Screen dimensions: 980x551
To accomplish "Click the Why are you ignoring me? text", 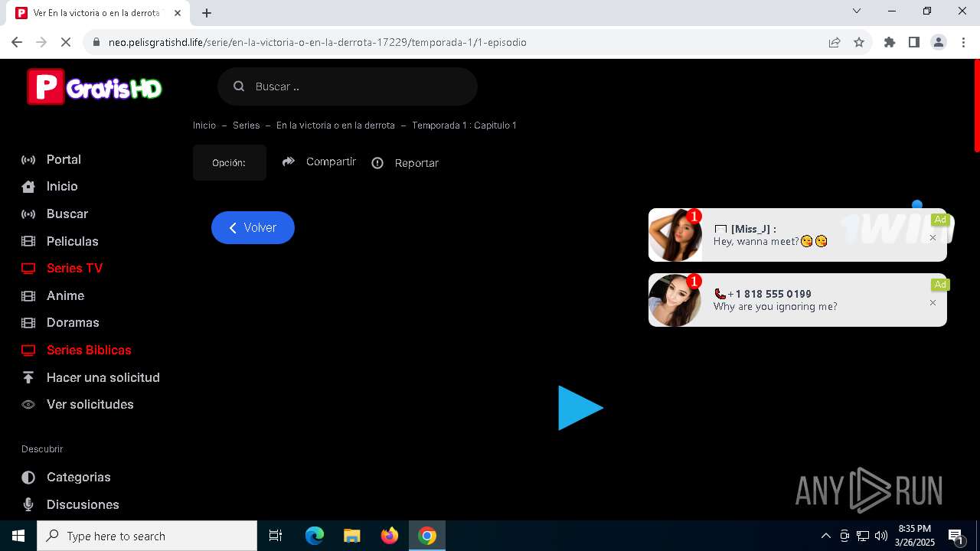I will click(x=775, y=306).
